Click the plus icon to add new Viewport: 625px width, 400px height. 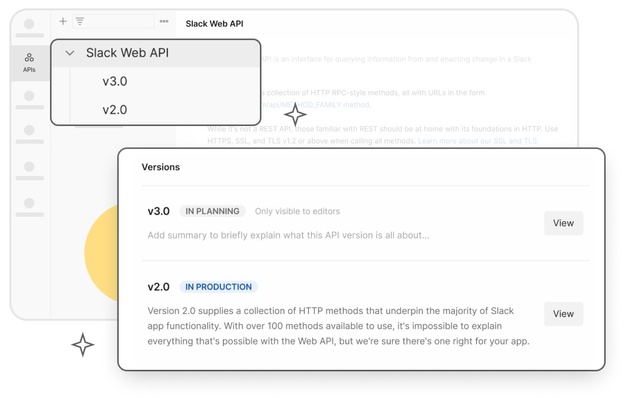[63, 21]
